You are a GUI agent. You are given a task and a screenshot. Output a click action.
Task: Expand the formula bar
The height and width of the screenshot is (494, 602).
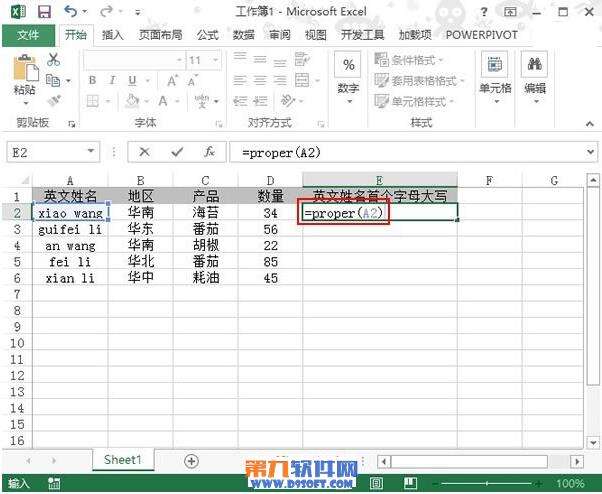click(x=590, y=152)
